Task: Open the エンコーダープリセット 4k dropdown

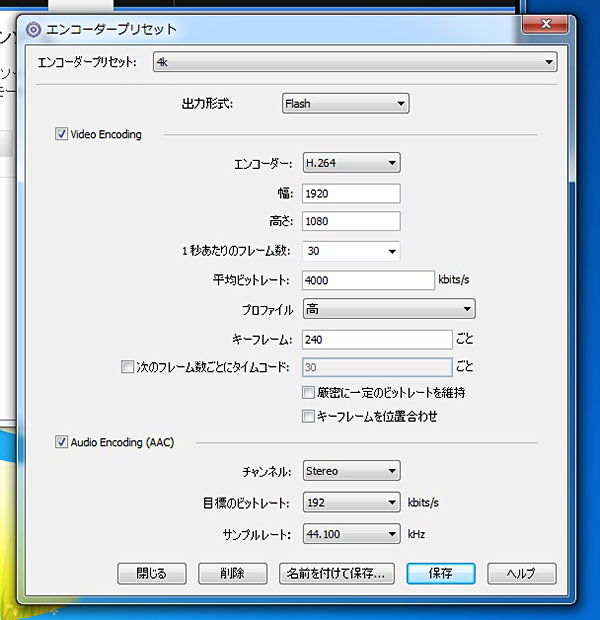Action: click(355, 62)
